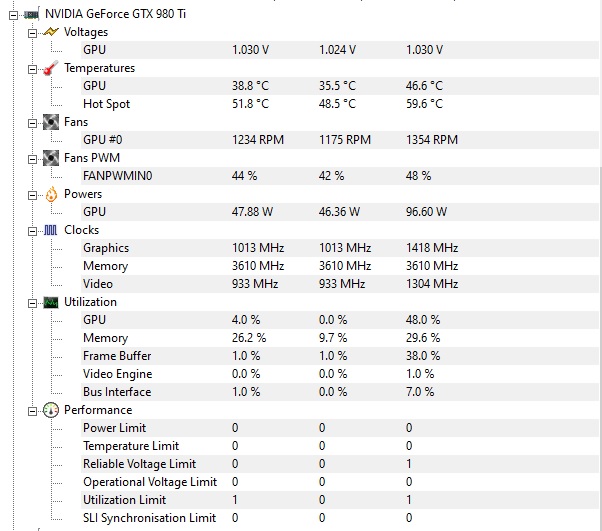Click the Clocks waveform icon

[x=51, y=230]
